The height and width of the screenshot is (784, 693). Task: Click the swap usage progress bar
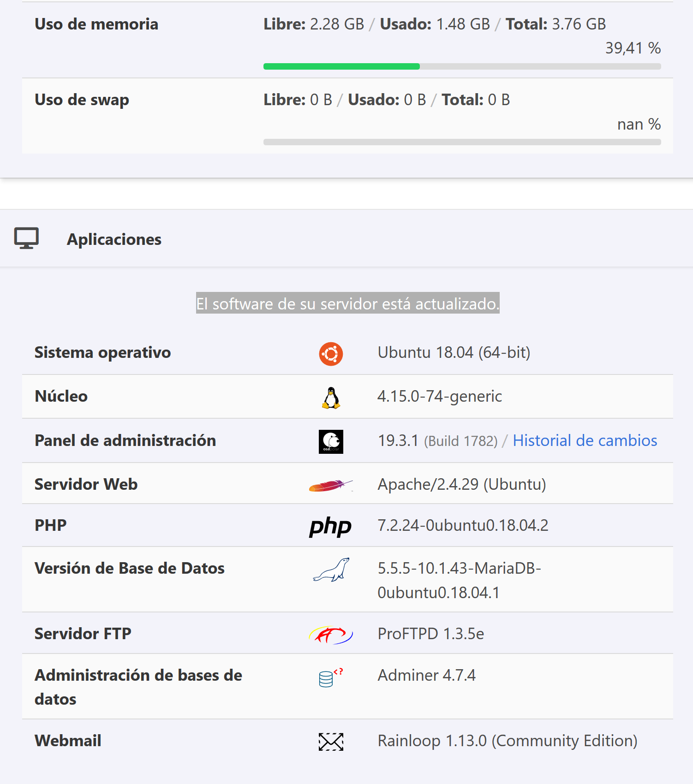coord(462,142)
